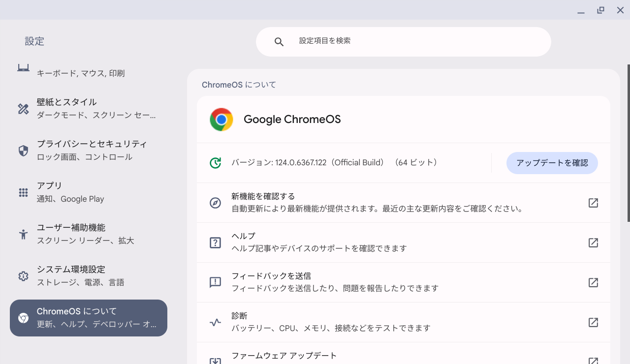Click the exclamation icon beside フィードバックを送信
The width and height of the screenshot is (630, 364).
tap(215, 282)
